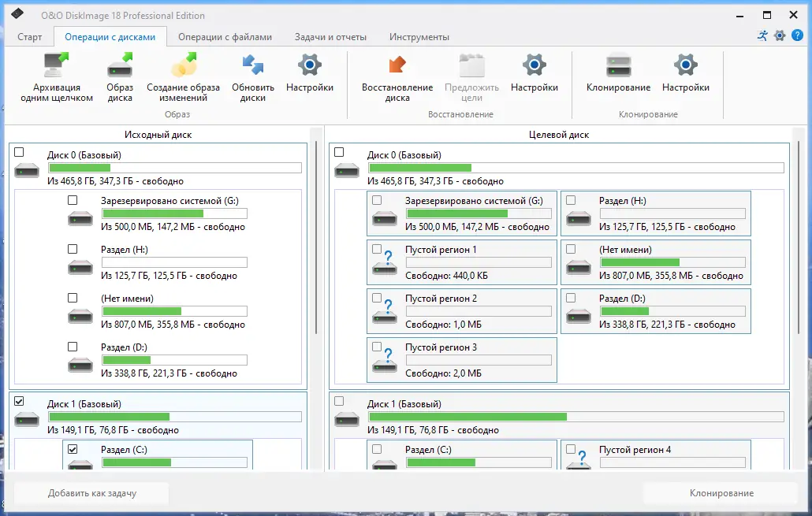Check the source partition (D:) checkbox

[73, 347]
